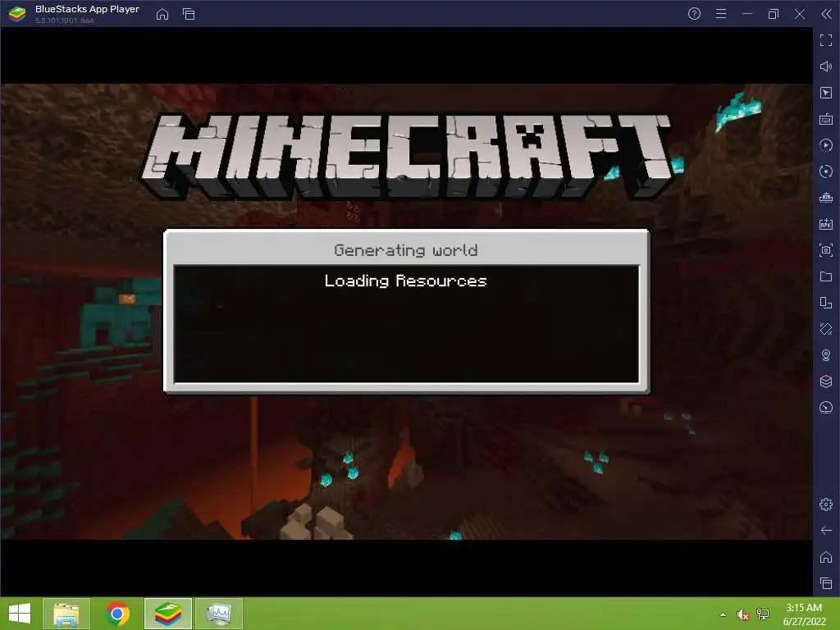
Task: Click the muted volume tray icon
Action: [x=742, y=614]
